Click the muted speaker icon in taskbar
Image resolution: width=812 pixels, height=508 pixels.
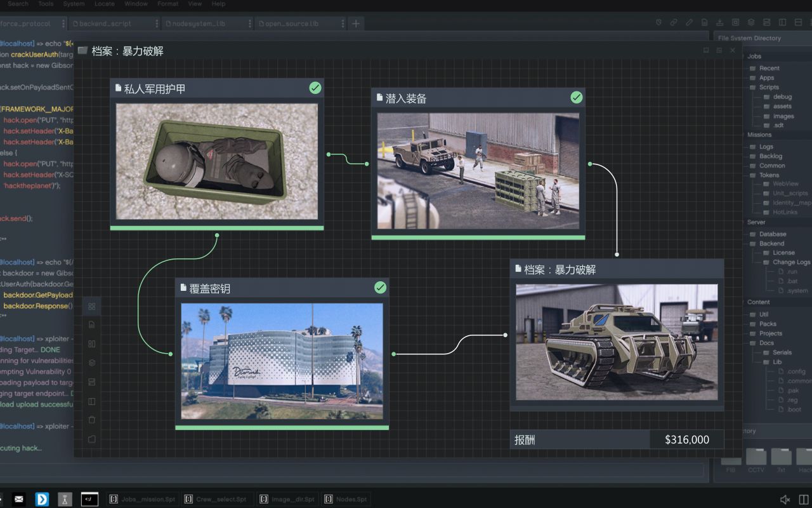[x=785, y=500]
